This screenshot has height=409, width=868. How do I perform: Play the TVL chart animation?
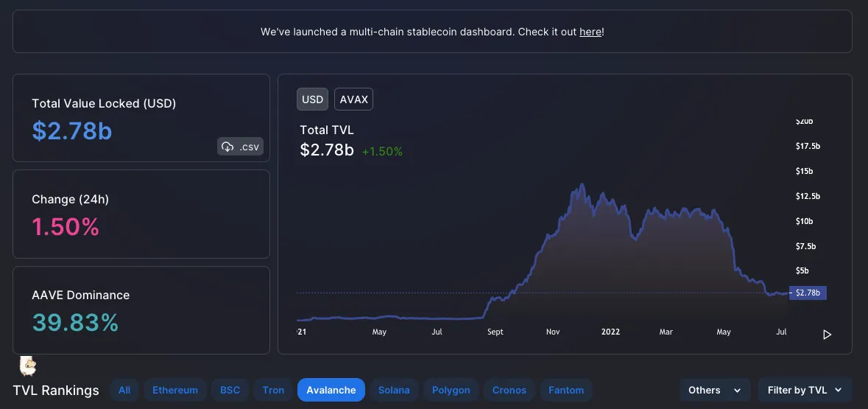coord(827,334)
